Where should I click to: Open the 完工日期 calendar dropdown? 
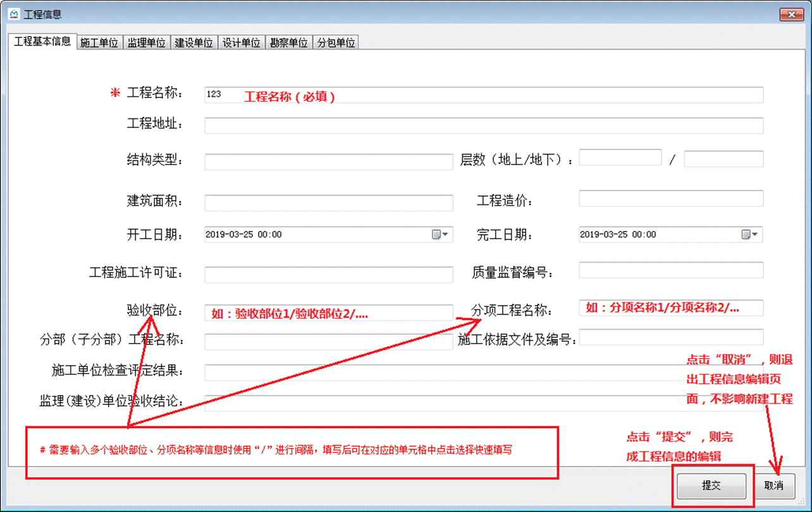750,235
